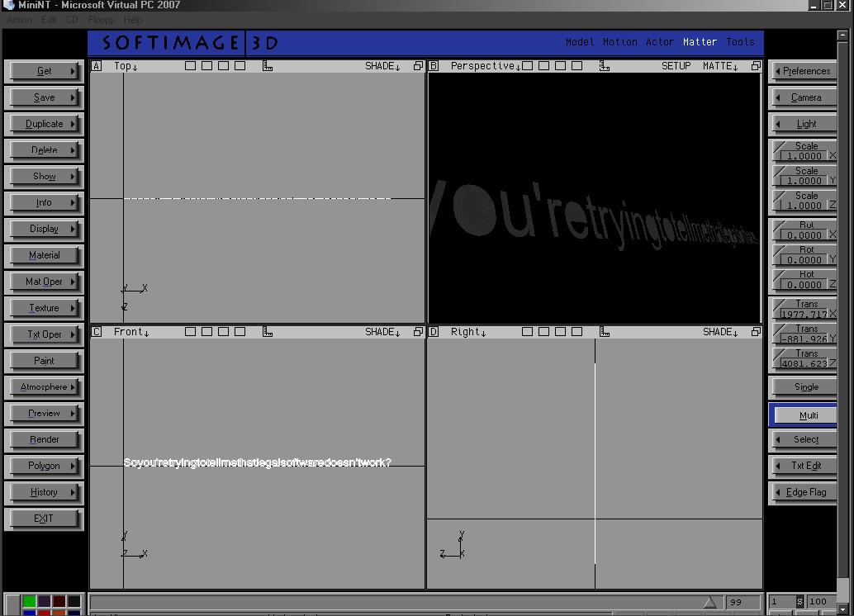The width and height of the screenshot is (854, 616).
Task: Click the Material button
Action: 44,255
